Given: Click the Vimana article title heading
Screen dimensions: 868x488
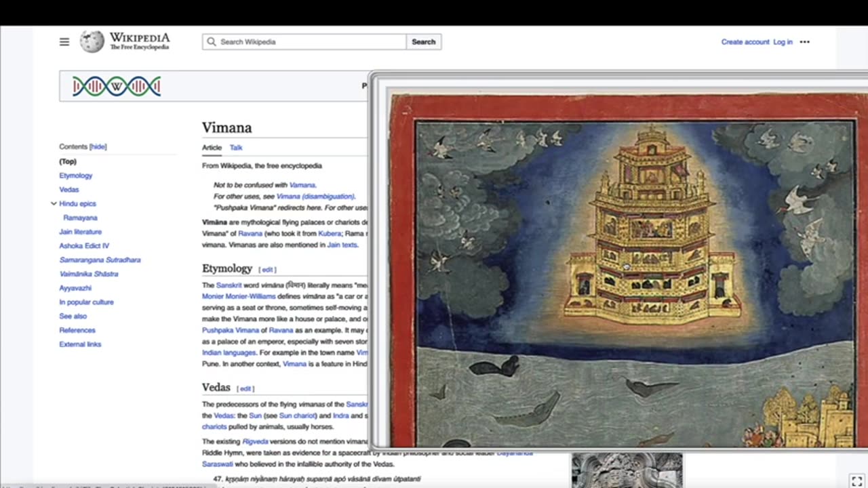Looking at the screenshot, I should pos(226,127).
